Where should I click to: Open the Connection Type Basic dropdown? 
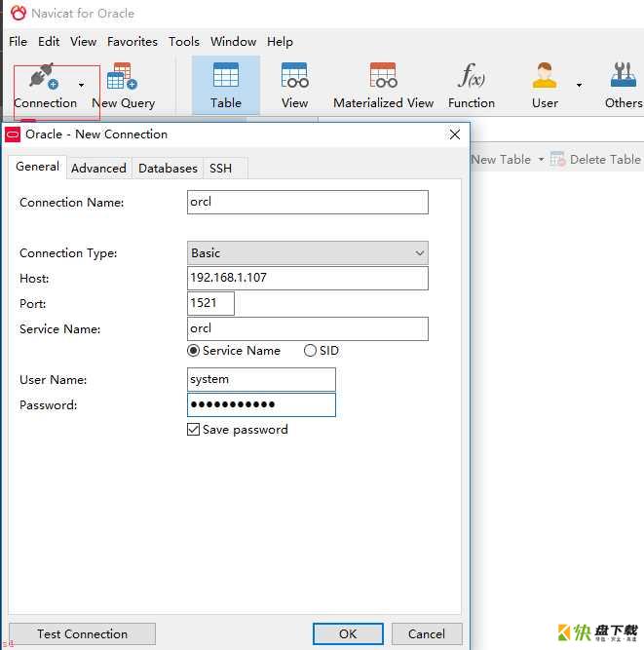click(x=308, y=252)
